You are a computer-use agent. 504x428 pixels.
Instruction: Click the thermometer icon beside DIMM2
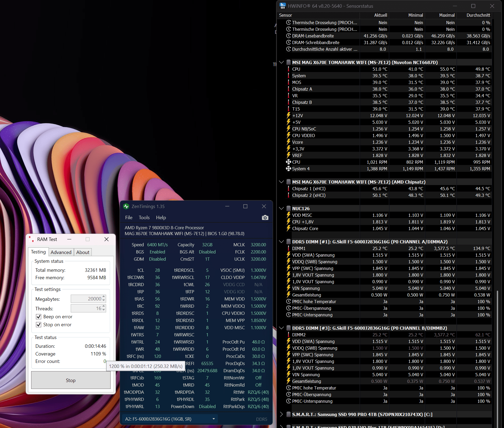pos(289,335)
